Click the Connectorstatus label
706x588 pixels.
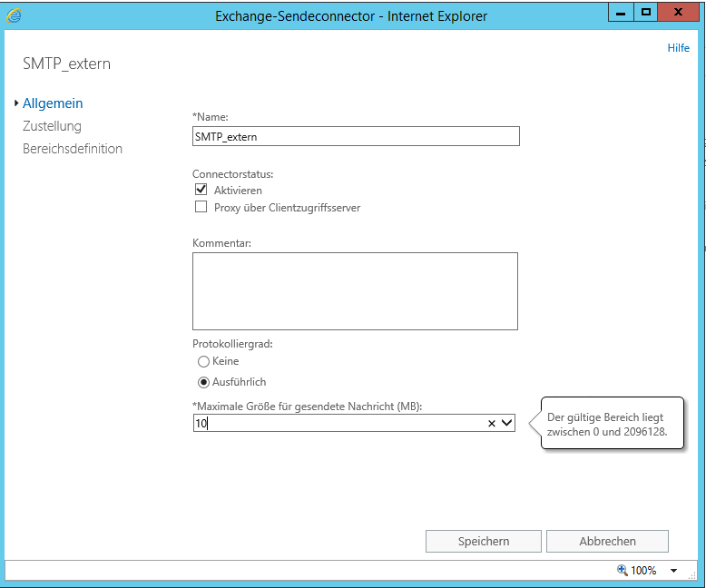click(233, 174)
